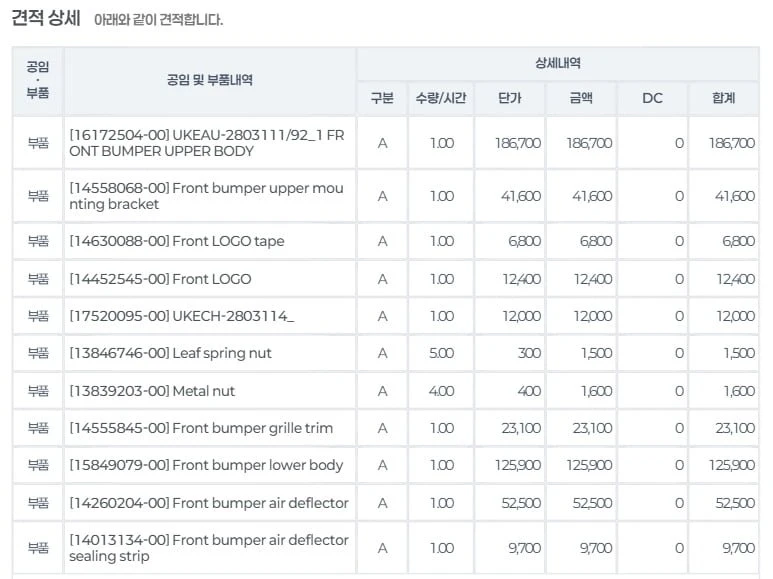
Task: Select Front bumper upper mounting bracket item
Action: (206, 196)
